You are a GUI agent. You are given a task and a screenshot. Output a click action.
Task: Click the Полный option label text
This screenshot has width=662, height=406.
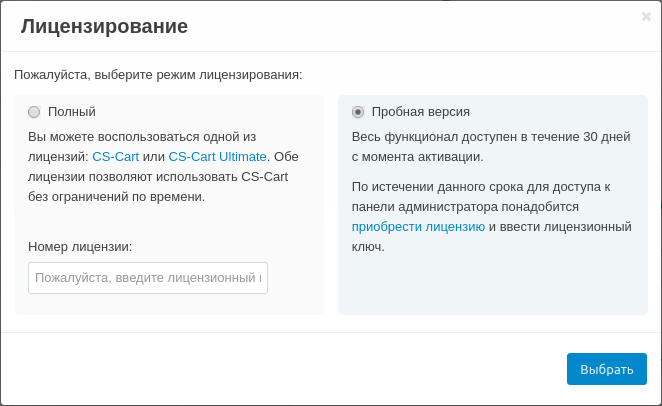pyautogui.click(x=72, y=112)
